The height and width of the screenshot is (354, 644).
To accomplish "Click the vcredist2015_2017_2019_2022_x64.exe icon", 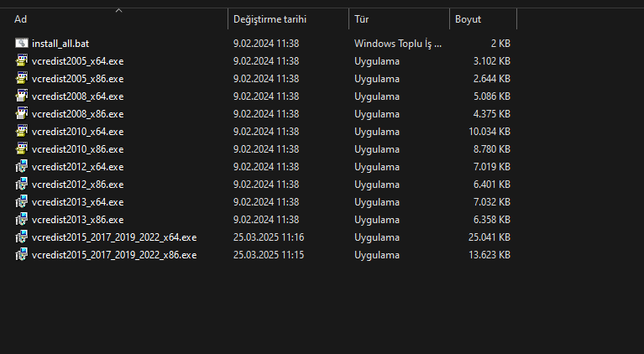I will (x=22, y=237).
